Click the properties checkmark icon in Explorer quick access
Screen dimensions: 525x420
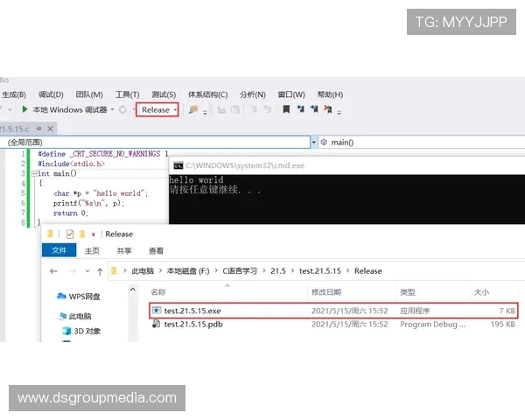click(70, 234)
